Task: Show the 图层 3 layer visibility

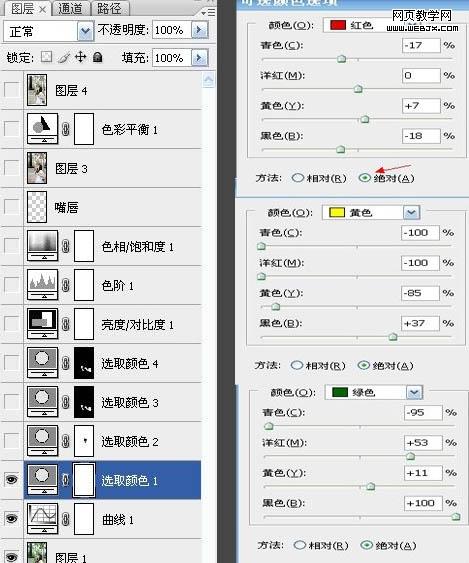Action: [11, 167]
